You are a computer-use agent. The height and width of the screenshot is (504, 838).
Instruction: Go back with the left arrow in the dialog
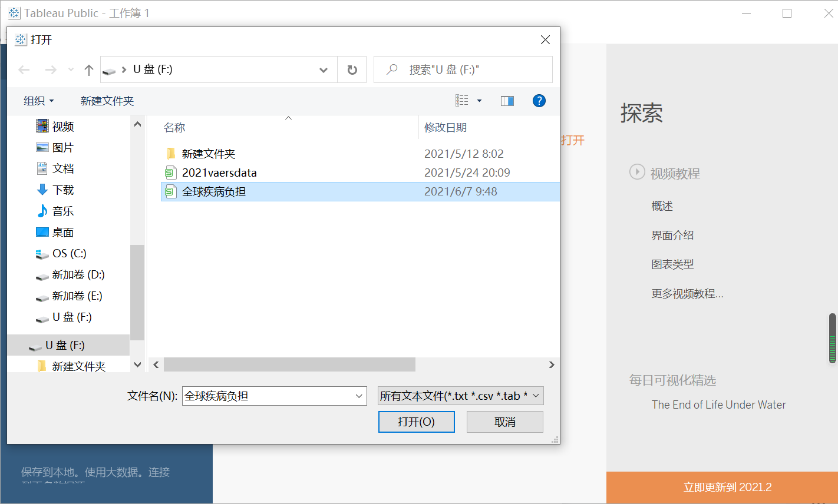coord(24,70)
